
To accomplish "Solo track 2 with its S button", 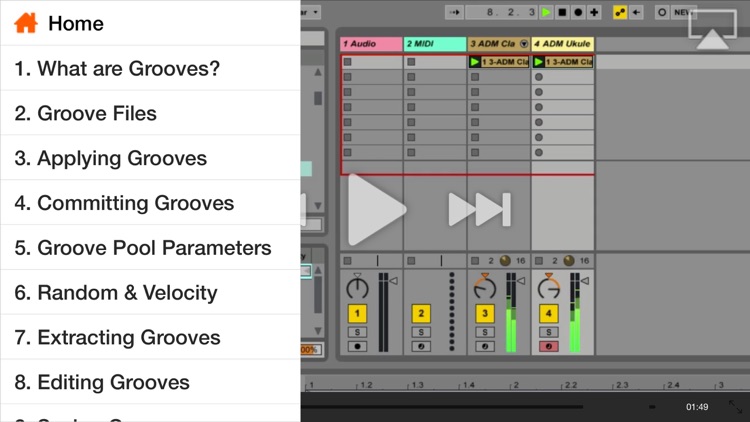I will tap(421, 332).
